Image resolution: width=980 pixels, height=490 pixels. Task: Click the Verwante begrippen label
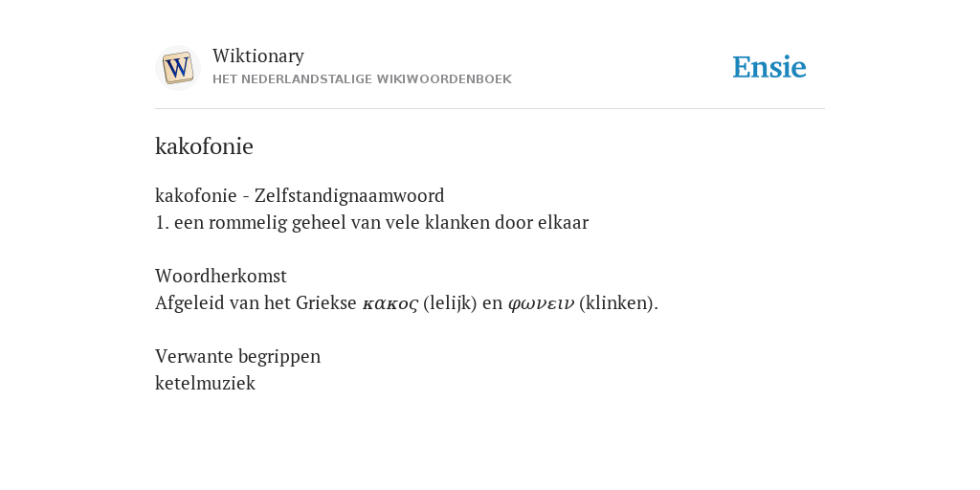point(237,356)
